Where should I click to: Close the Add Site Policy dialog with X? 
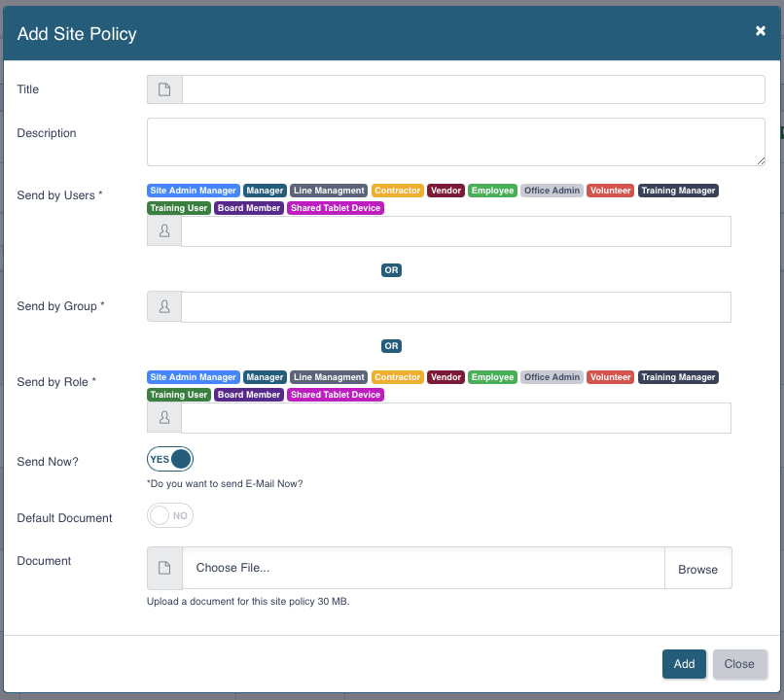[x=760, y=31]
